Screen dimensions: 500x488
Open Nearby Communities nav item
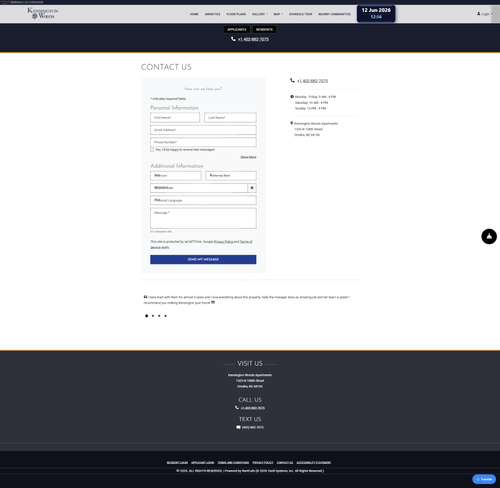(x=334, y=14)
